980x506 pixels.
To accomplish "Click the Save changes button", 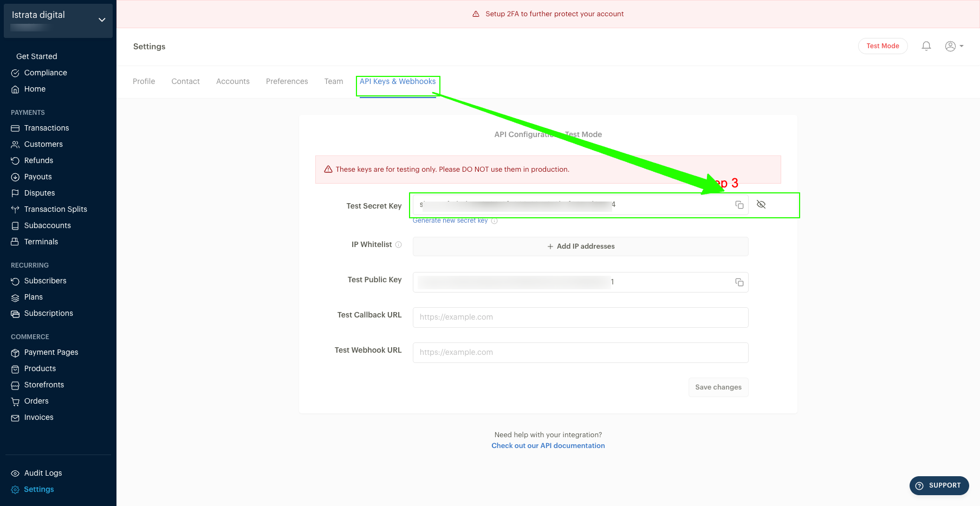I will [x=718, y=387].
